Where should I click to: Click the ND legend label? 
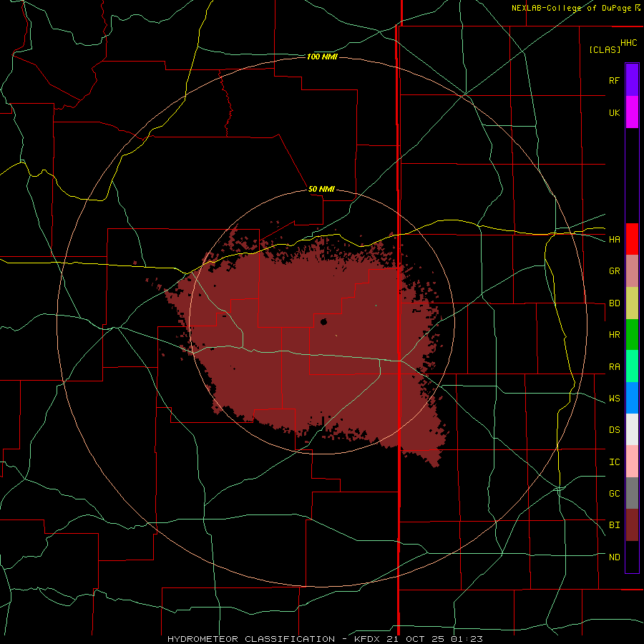(614, 557)
